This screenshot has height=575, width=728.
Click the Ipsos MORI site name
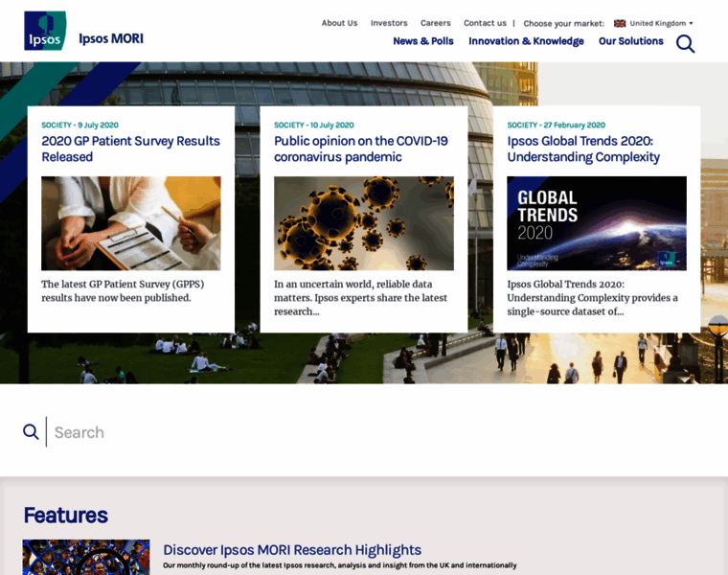[x=111, y=38]
